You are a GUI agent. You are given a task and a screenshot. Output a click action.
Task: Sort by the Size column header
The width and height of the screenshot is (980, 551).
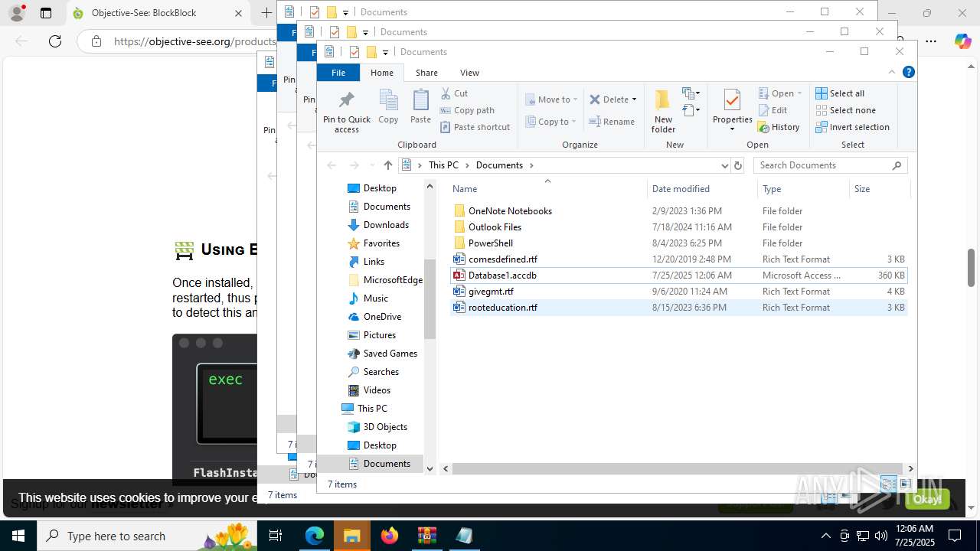coord(880,189)
